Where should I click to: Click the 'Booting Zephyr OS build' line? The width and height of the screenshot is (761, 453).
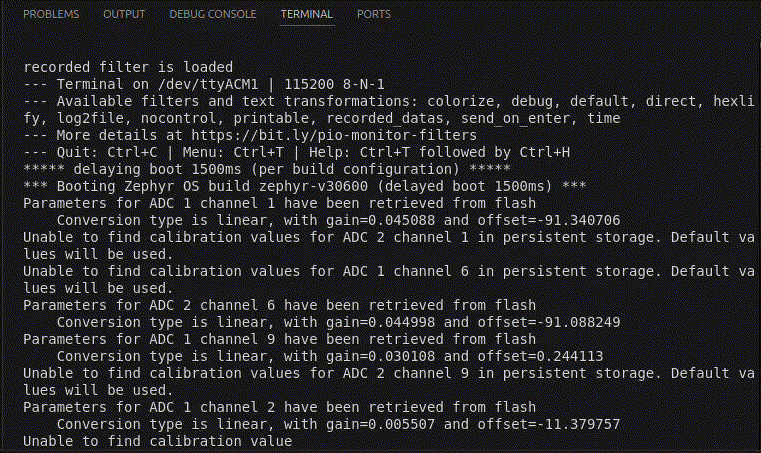point(305,186)
